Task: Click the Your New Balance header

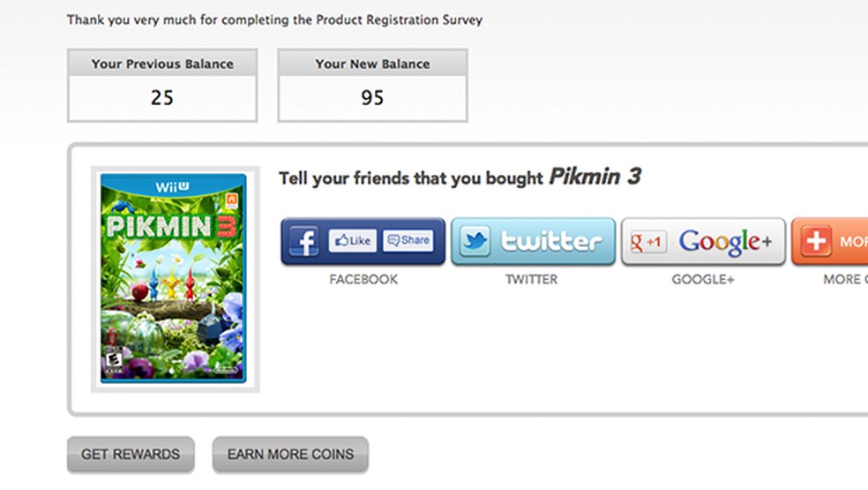Action: click(x=372, y=64)
